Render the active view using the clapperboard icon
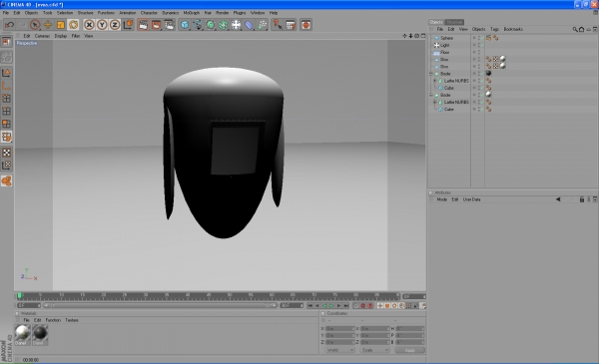 (143, 25)
